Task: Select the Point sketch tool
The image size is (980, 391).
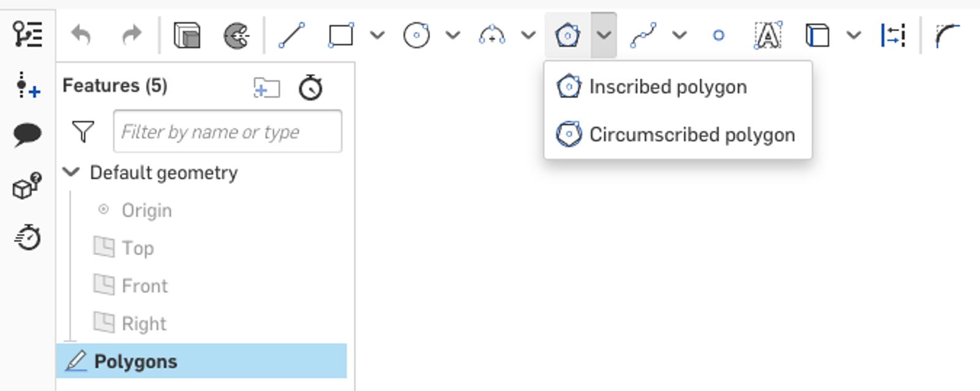Action: (x=718, y=35)
